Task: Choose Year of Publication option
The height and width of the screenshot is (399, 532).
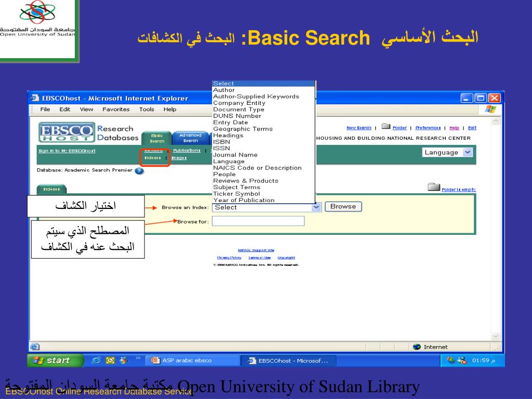Action: (x=263, y=200)
